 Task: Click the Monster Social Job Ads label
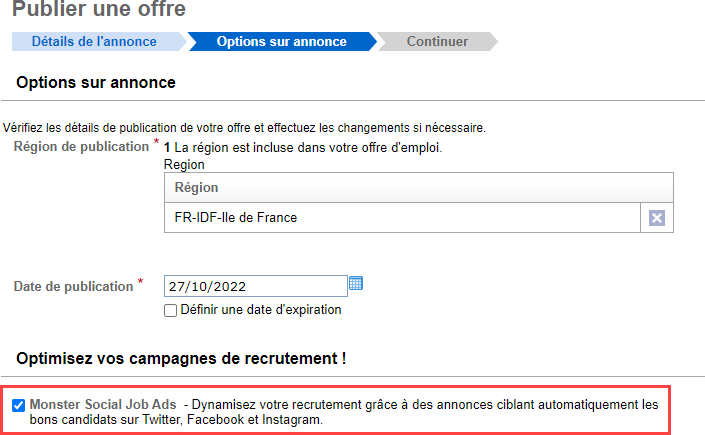pos(103,404)
